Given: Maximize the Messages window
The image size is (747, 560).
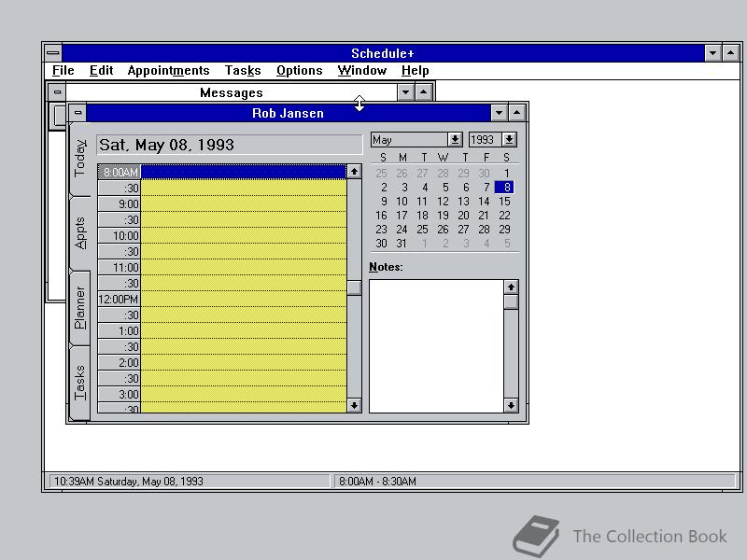Looking at the screenshot, I should point(424,91).
